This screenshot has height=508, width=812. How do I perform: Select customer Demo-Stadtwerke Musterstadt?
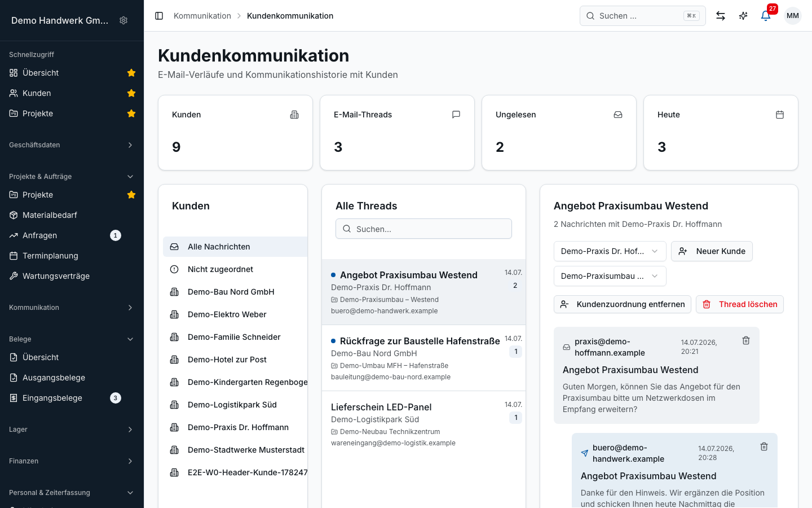[235, 450]
